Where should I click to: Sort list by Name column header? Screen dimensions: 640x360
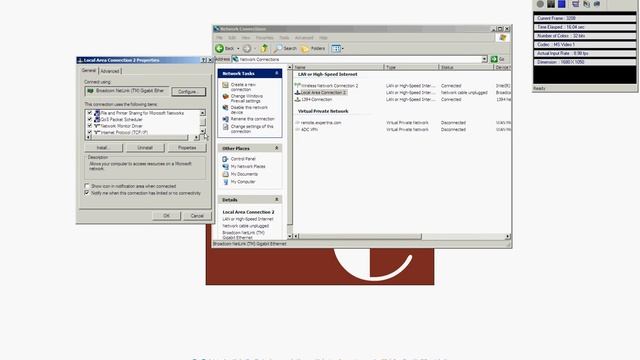(x=338, y=67)
